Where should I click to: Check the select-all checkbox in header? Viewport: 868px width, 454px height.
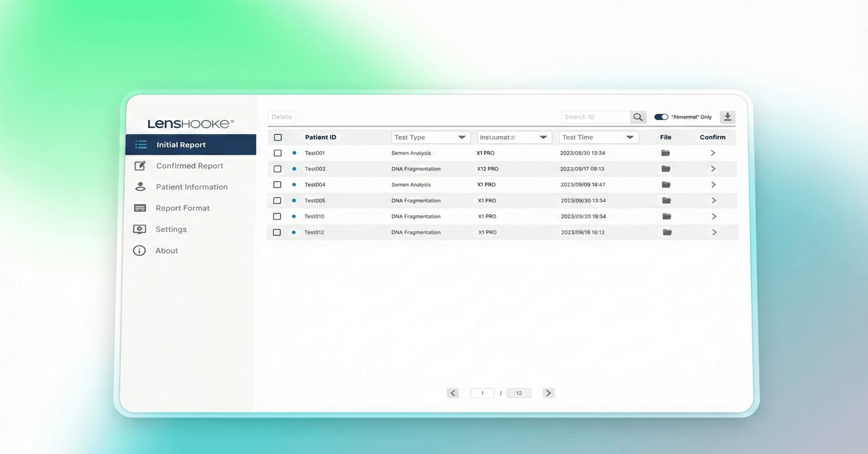(278, 137)
